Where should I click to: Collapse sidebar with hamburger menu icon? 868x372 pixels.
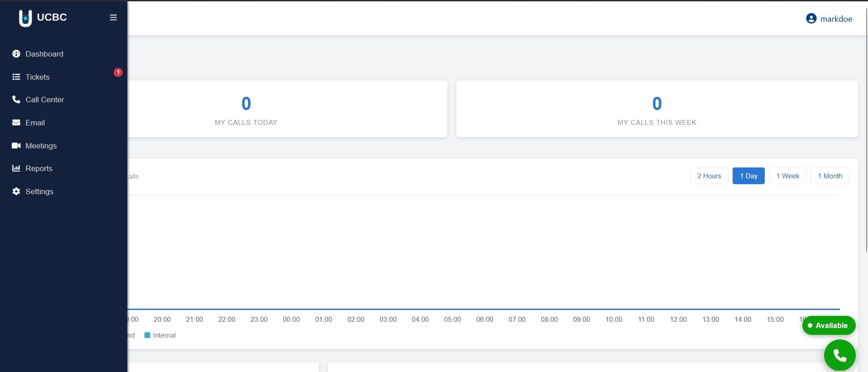pos(113,18)
